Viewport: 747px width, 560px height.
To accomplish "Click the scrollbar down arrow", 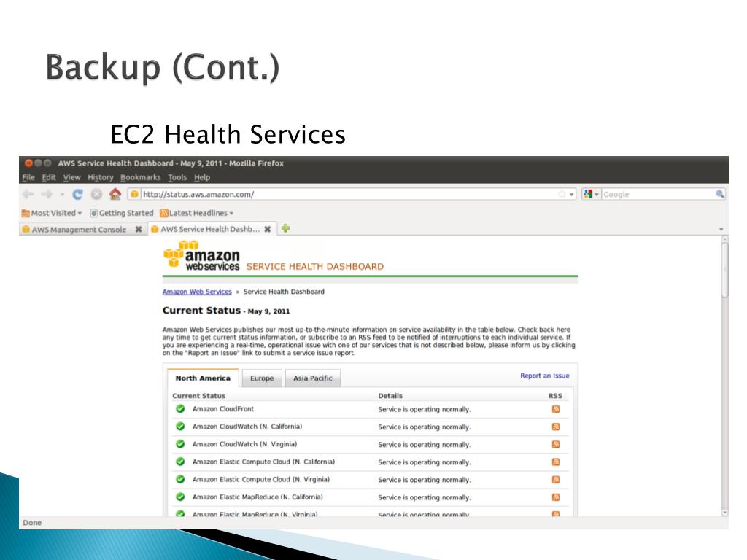I will (724, 513).
